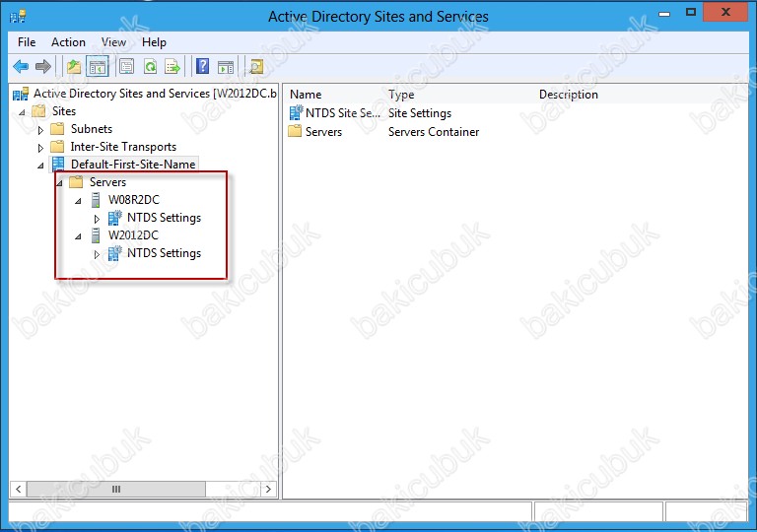Minimize the Sites and Services window

(x=664, y=14)
